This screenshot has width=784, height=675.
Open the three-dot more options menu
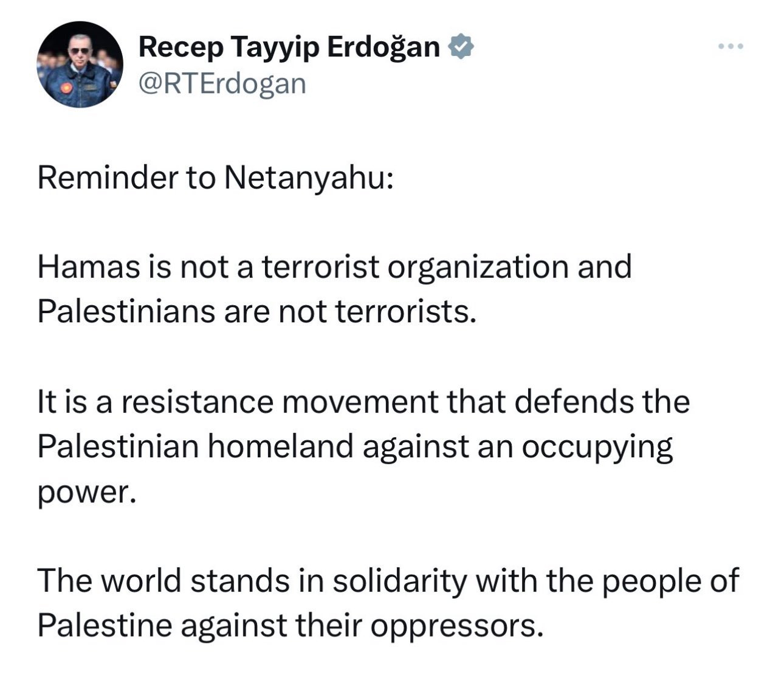[730, 46]
